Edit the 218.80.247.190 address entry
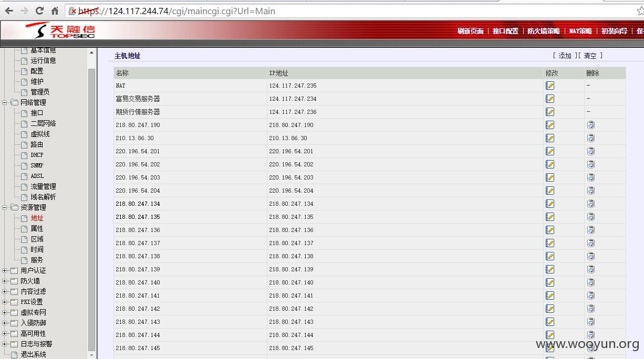 tap(550, 125)
